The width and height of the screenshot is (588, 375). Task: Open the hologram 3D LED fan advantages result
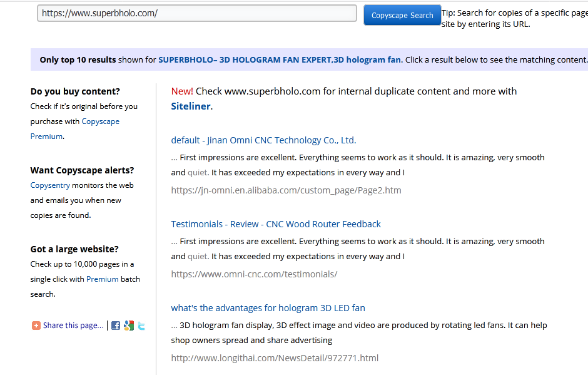click(268, 308)
